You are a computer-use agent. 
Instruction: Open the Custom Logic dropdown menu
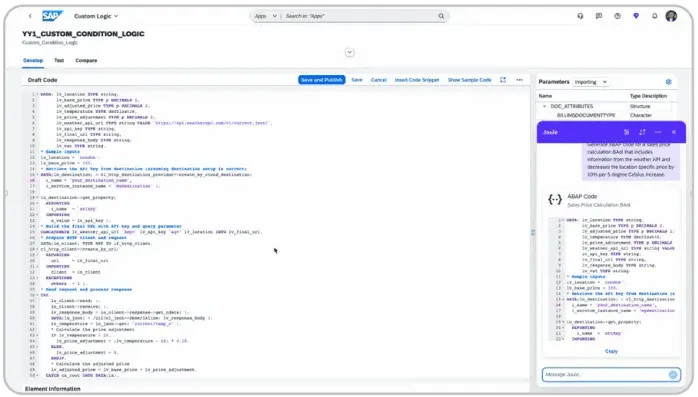tap(96, 16)
